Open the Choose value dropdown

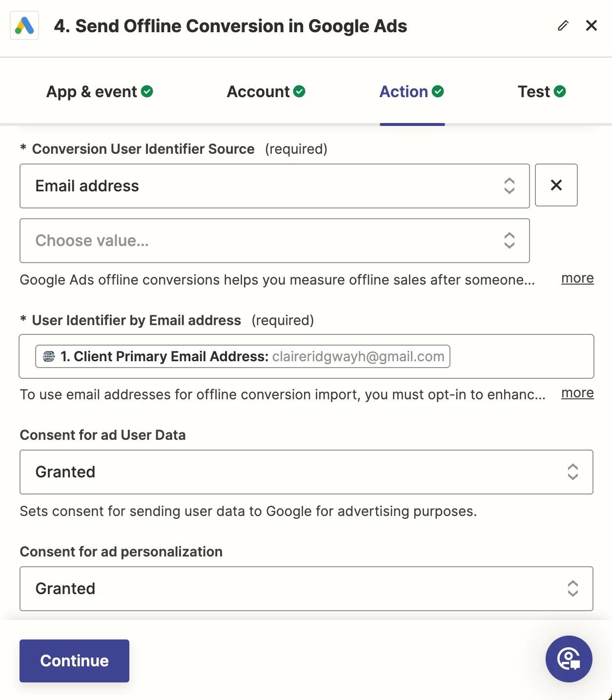(275, 241)
